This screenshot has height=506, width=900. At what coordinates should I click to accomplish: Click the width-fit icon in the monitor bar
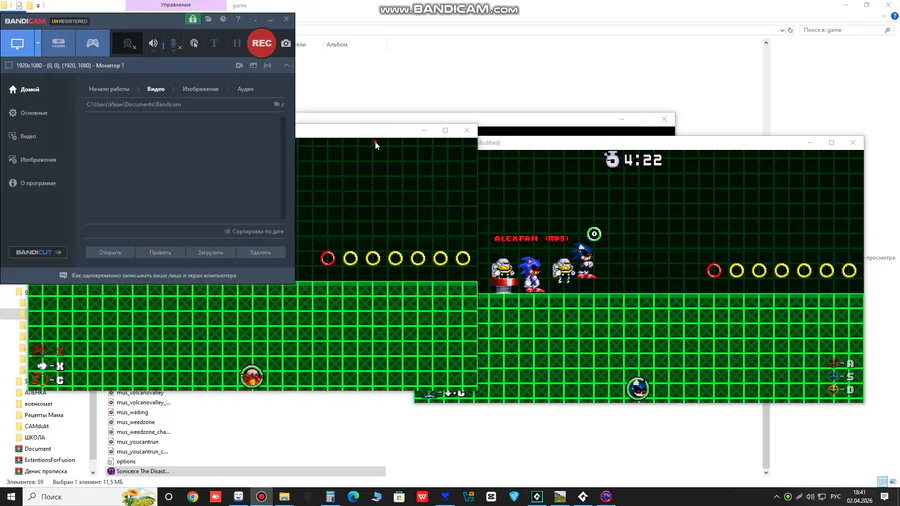(267, 65)
